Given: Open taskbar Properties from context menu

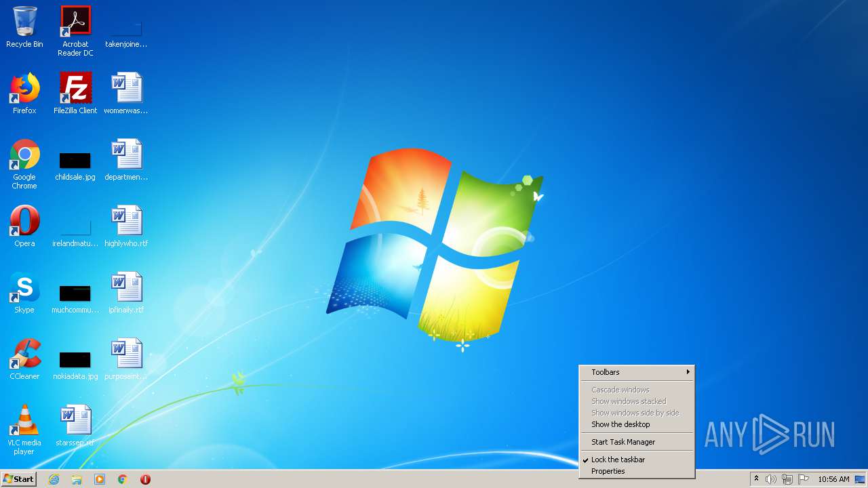Looking at the screenshot, I should coord(637,471).
